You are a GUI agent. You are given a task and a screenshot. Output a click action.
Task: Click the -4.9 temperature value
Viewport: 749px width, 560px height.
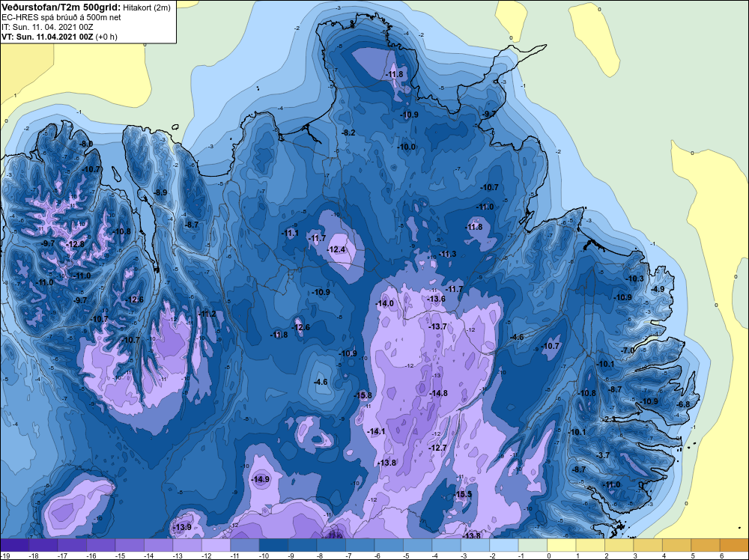658,289
